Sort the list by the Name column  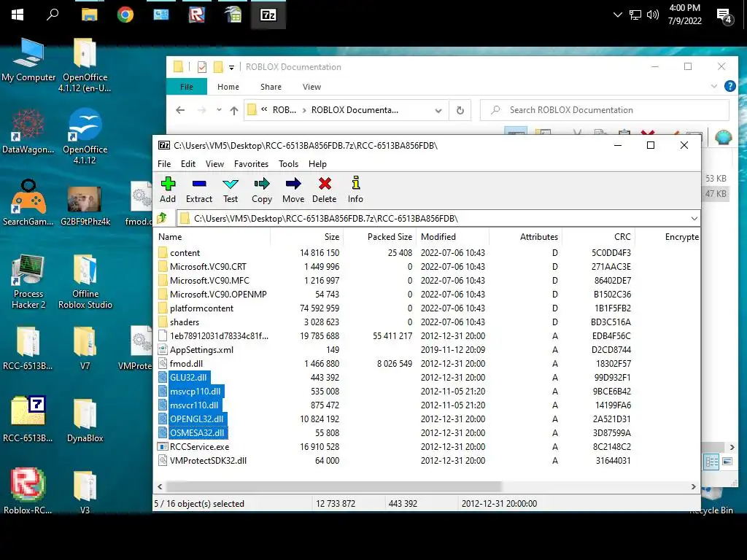pyautogui.click(x=213, y=237)
